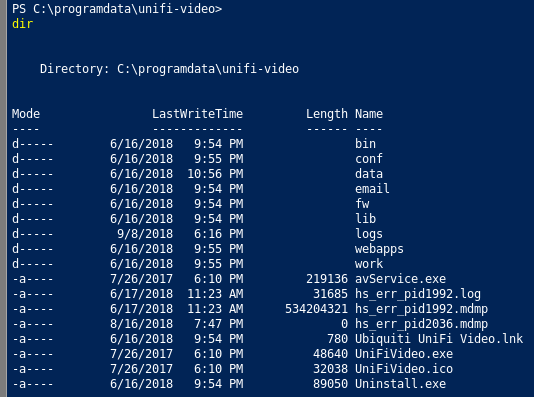Viewport: 534px width, 397px height.
Task: Select the hs_err_pid1992.log file name
Action: coord(418,294)
